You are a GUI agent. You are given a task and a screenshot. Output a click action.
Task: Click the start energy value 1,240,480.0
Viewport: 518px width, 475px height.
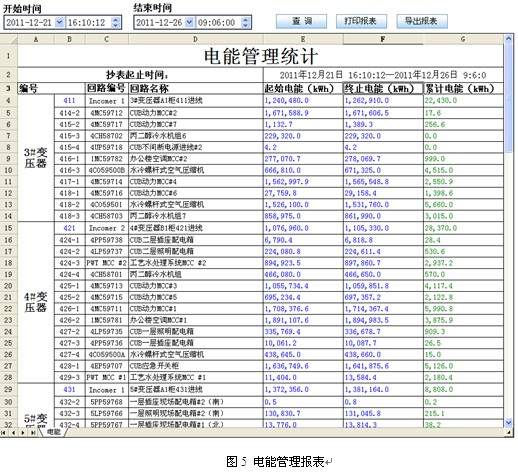click(x=303, y=101)
